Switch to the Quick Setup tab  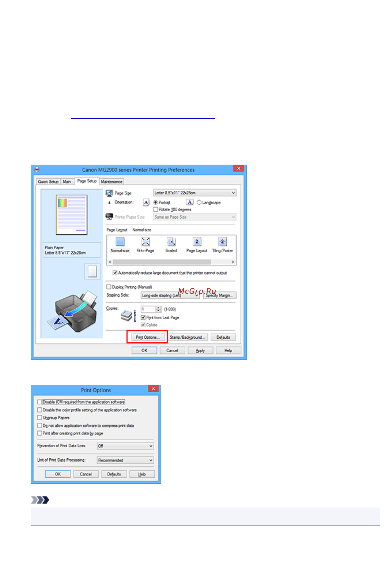tap(48, 181)
